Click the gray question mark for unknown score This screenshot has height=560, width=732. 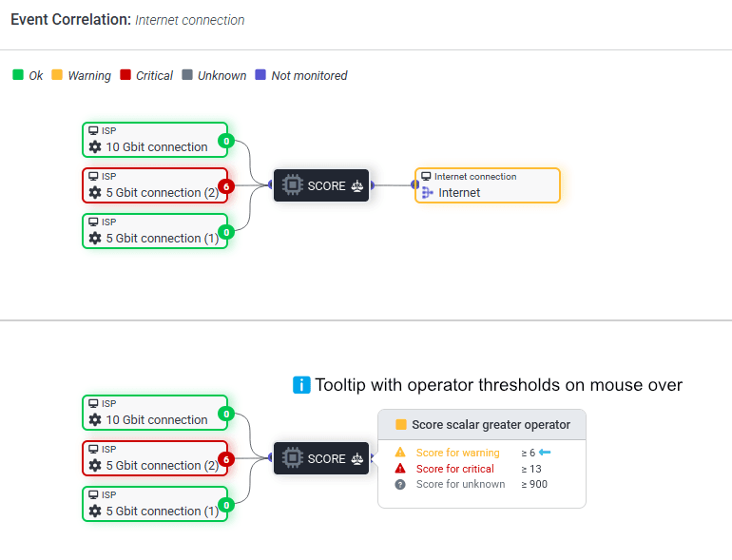400,484
